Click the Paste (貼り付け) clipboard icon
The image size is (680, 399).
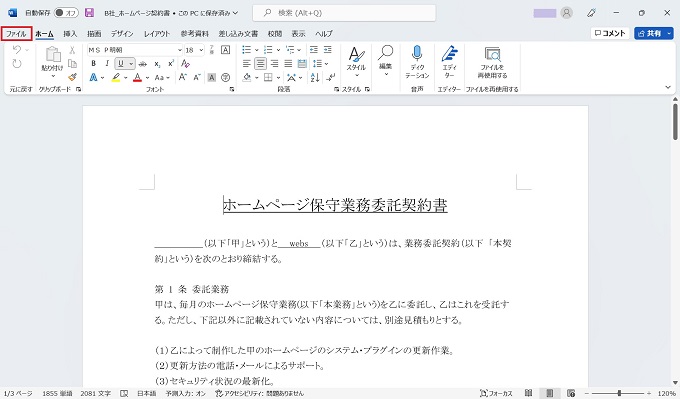(52, 55)
